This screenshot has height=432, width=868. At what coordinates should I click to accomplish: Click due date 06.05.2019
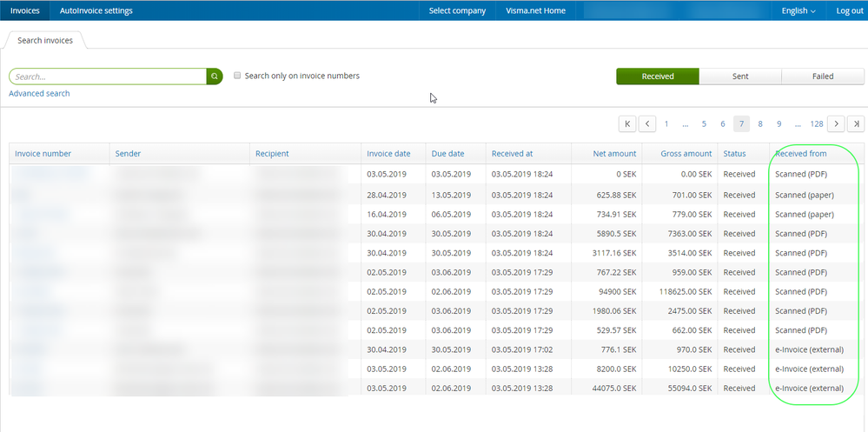[x=451, y=215]
